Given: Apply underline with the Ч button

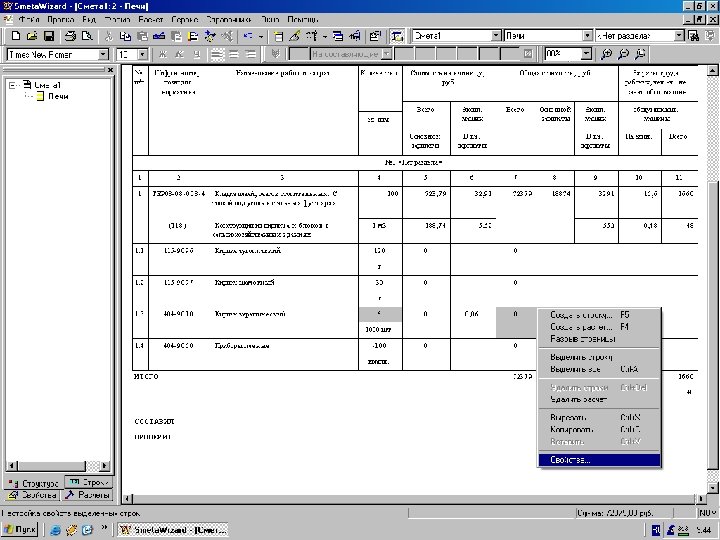Looking at the screenshot, I should 197,55.
